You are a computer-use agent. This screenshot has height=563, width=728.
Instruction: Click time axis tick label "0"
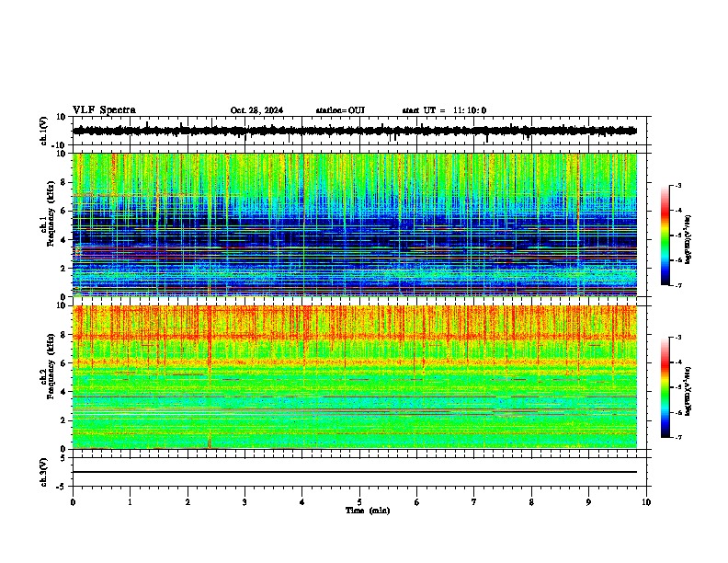(x=73, y=502)
